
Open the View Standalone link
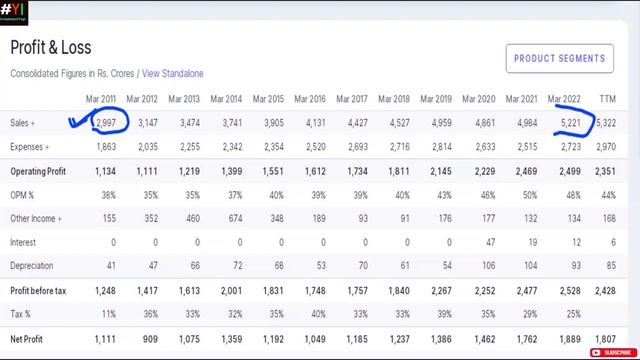173,73
